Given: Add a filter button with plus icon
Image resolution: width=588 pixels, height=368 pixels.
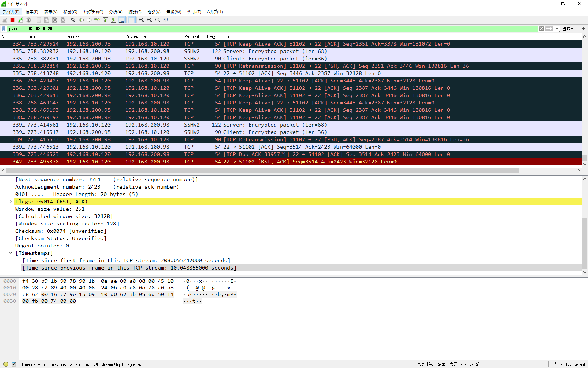Looking at the screenshot, I should (583, 29).
